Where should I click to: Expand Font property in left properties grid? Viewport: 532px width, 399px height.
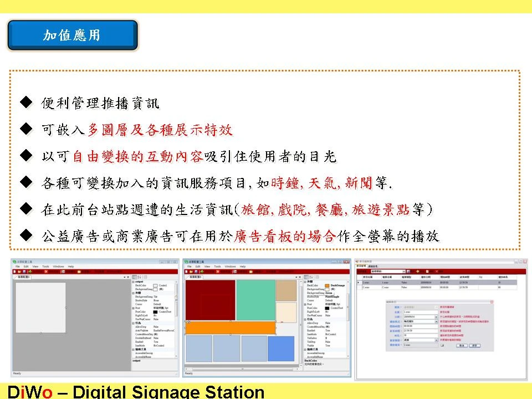coord(132,308)
